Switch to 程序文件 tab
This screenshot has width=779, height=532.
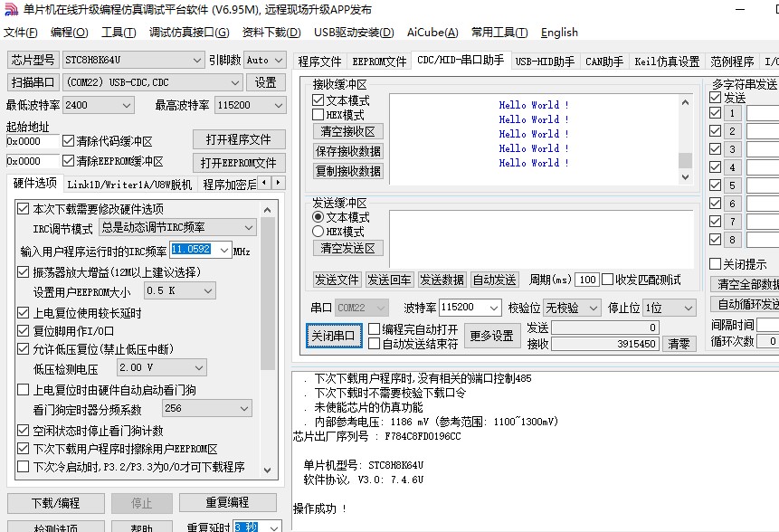[x=319, y=62]
